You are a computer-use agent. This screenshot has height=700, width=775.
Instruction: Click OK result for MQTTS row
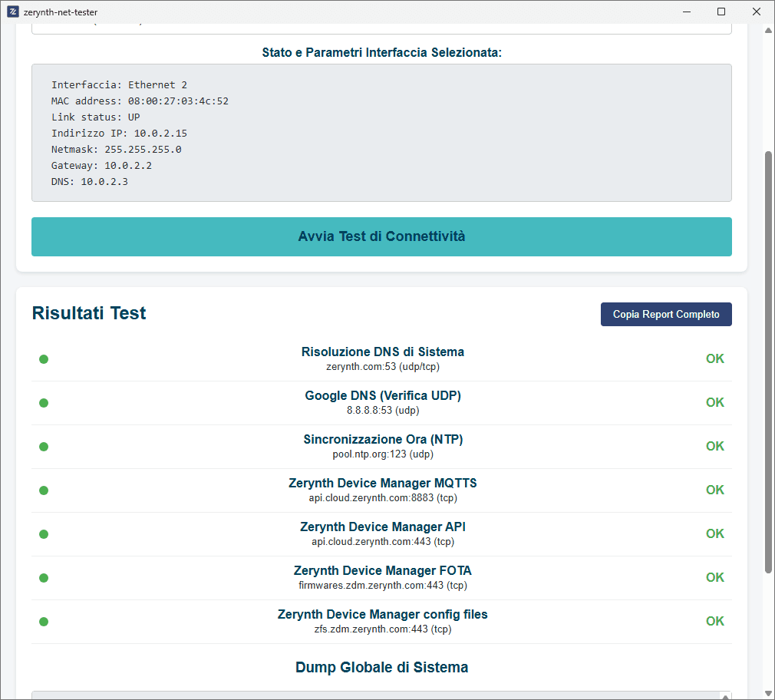(714, 490)
